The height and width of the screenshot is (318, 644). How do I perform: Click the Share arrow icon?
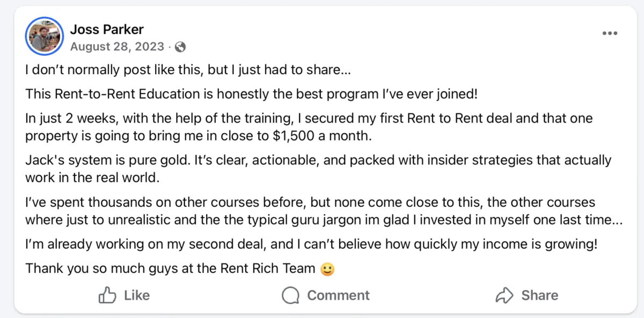tap(504, 295)
